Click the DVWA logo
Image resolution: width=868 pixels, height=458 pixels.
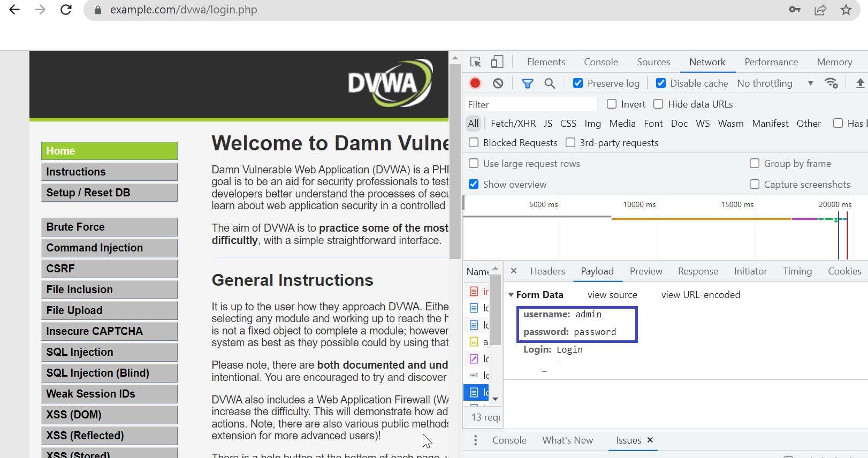point(391,83)
